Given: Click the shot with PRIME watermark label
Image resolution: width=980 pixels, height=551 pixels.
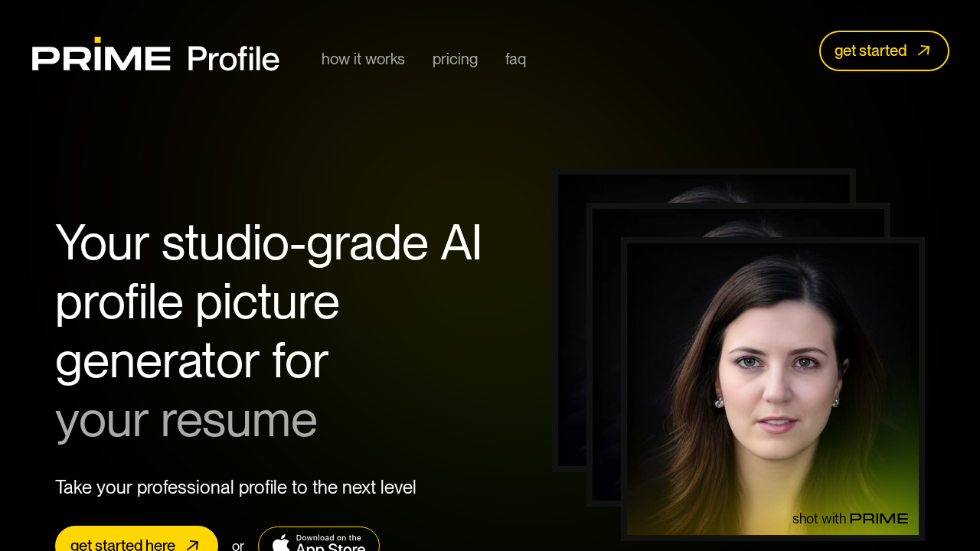Looking at the screenshot, I should click(850, 518).
